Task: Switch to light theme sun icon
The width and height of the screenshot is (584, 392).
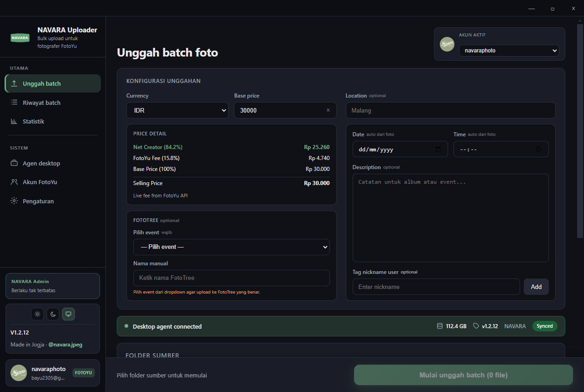Action: tap(37, 314)
